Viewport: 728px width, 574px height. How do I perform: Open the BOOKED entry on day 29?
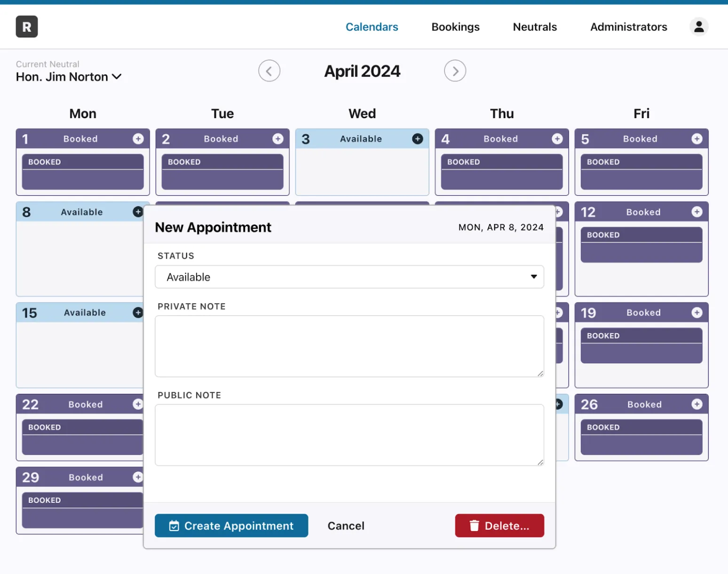83,510
